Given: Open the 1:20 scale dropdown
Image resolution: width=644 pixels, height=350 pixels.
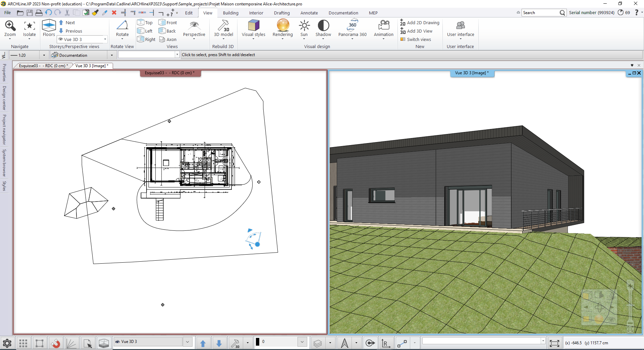Looking at the screenshot, I should pos(44,55).
